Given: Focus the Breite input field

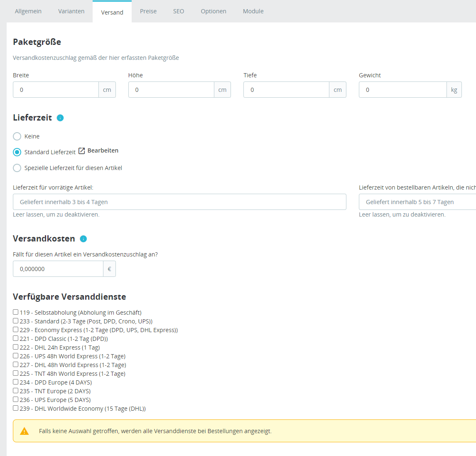Looking at the screenshot, I should click(x=56, y=90).
